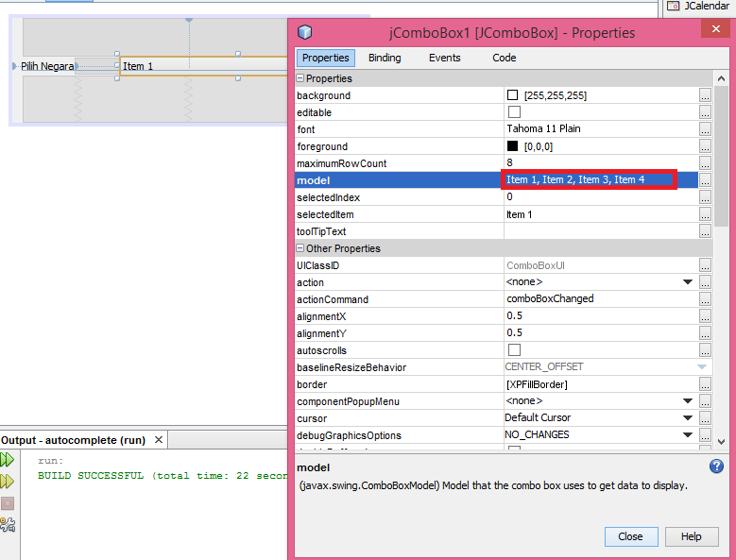Click the properties list scrollbar thumb

[x=722, y=154]
